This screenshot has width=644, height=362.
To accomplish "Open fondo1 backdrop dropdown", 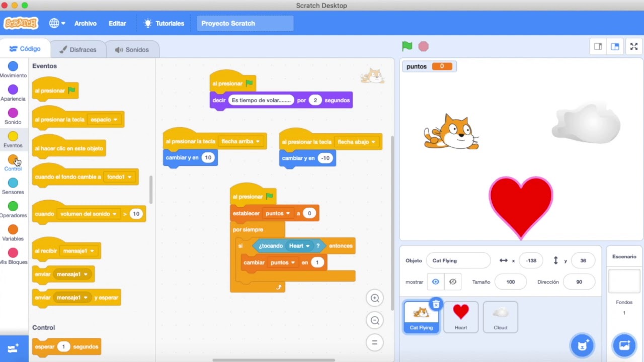I will 119,177.
